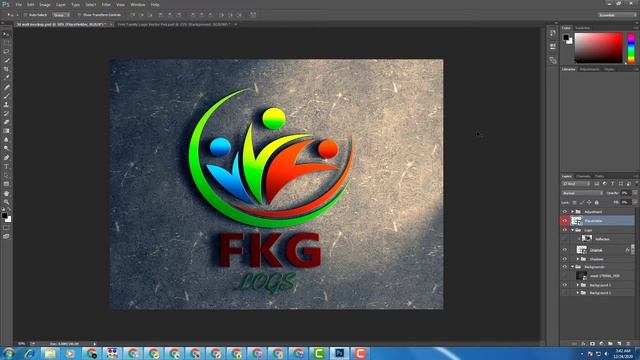
Task: Open the Image menu
Action: pyautogui.click(x=45, y=4)
